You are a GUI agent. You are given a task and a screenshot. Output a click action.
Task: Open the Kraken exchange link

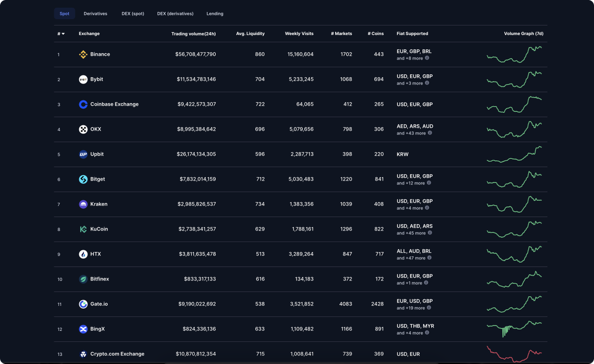click(99, 204)
